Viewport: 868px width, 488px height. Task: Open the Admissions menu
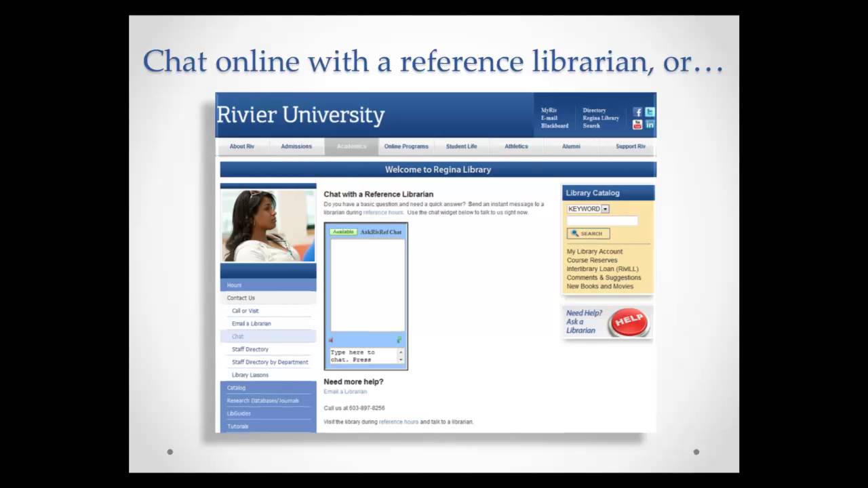pos(296,146)
